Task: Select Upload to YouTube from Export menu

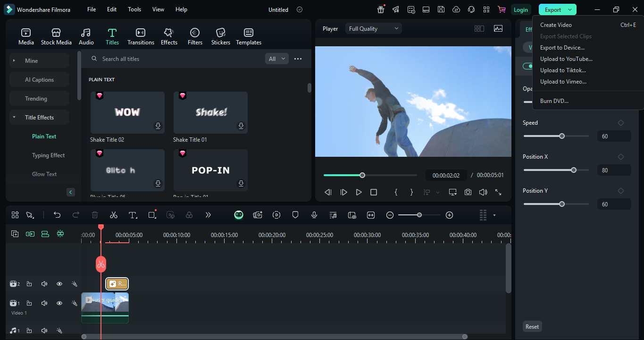Action: coord(566,59)
